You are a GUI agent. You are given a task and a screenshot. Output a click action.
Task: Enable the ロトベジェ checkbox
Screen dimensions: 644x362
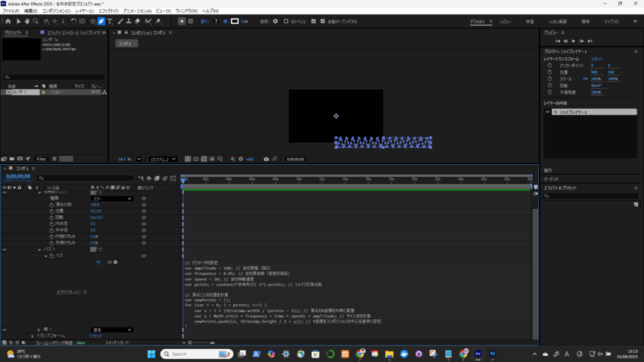tap(286, 21)
